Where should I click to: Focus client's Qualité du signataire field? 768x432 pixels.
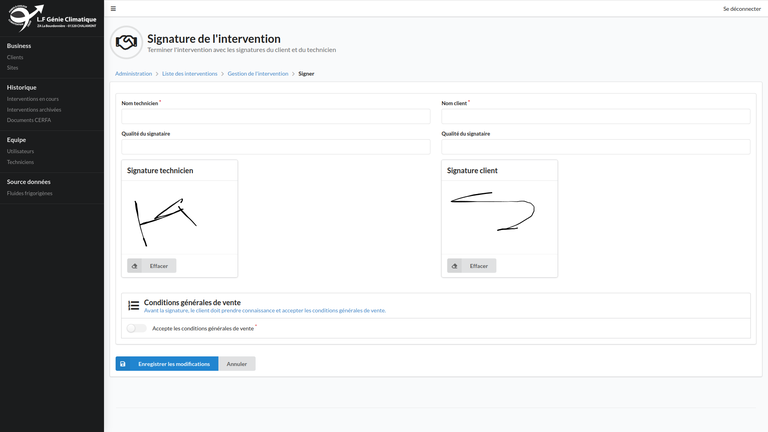point(596,146)
